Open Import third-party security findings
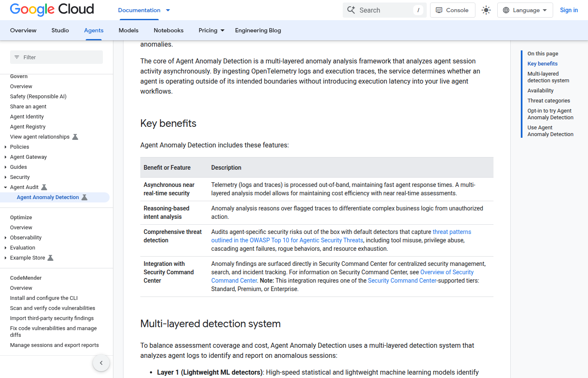Image resolution: width=588 pixels, height=378 pixels. (52, 318)
